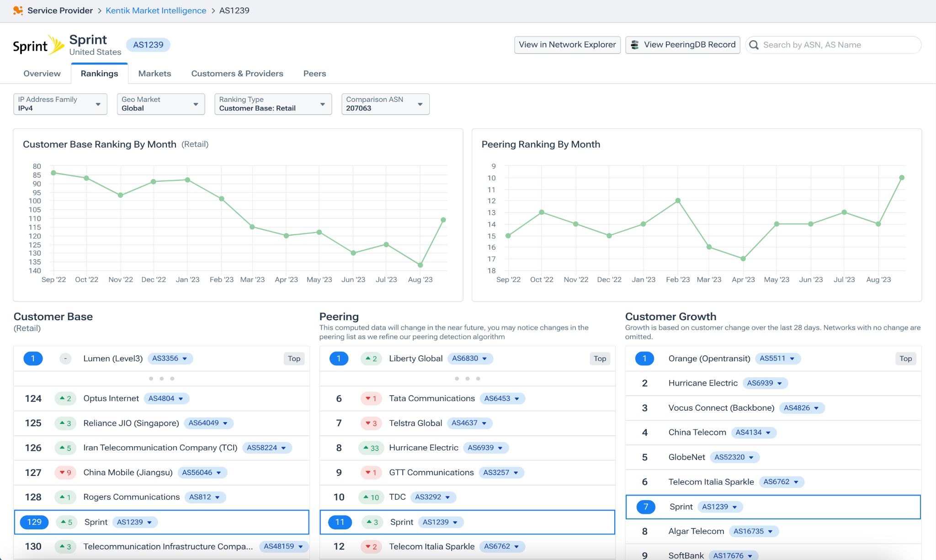Click the Sprint company logo
The height and width of the screenshot is (560, 936).
pos(38,45)
